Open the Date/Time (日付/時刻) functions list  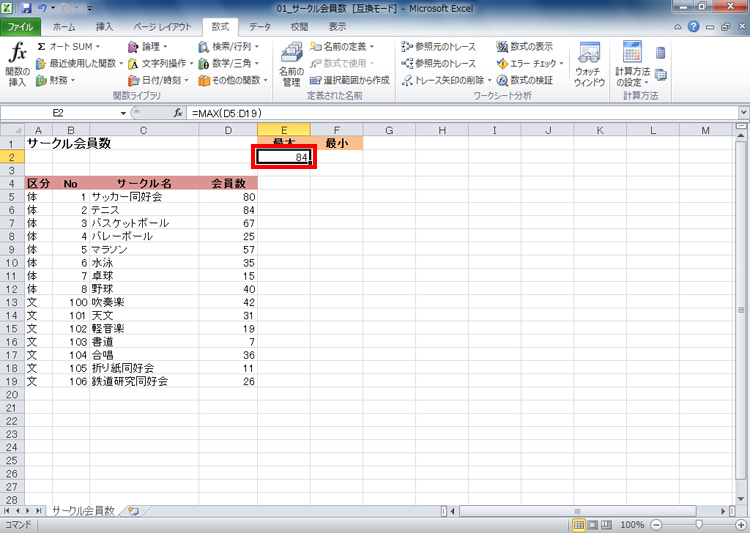[x=158, y=80]
